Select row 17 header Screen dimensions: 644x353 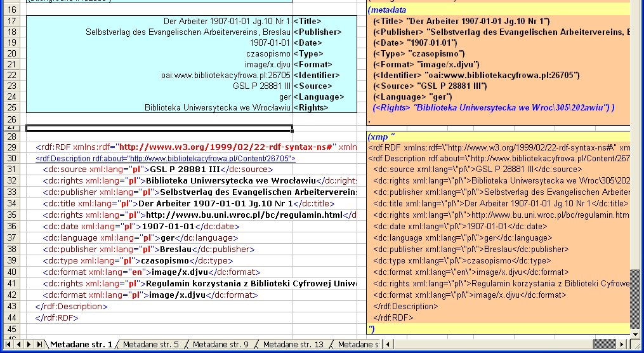point(12,21)
